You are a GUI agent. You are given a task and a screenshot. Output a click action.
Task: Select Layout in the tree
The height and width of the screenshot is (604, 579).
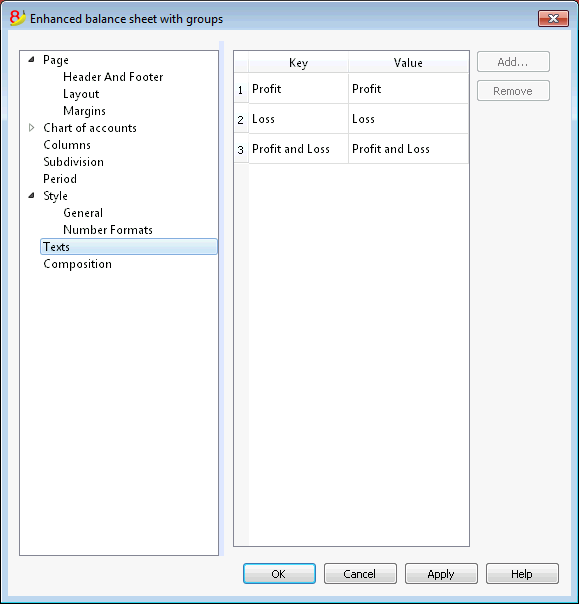click(x=81, y=94)
